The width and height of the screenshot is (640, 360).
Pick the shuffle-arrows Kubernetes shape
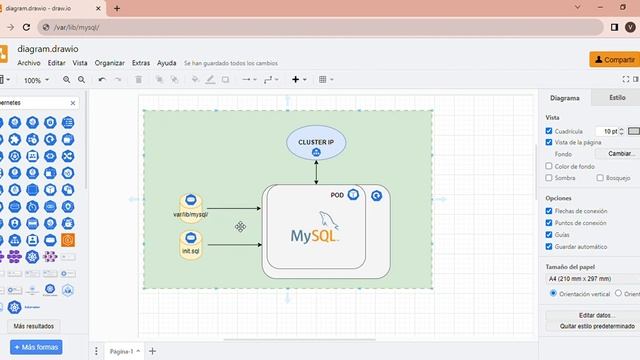(68, 156)
